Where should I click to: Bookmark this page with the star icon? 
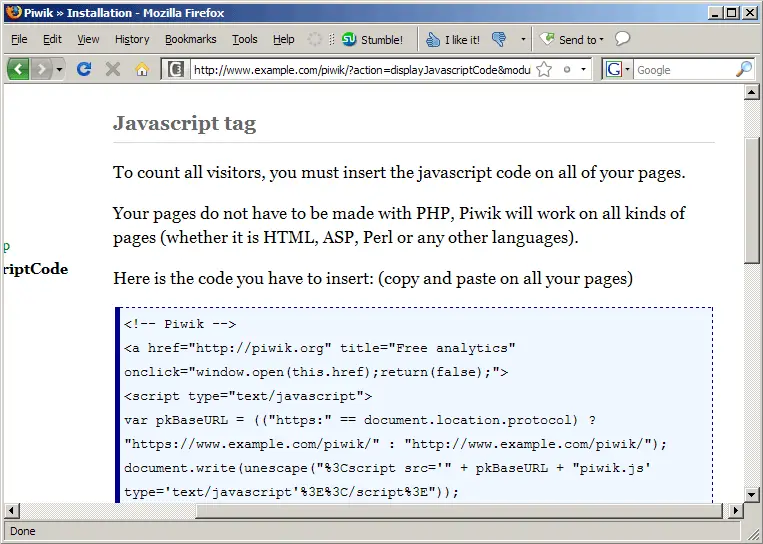(544, 70)
